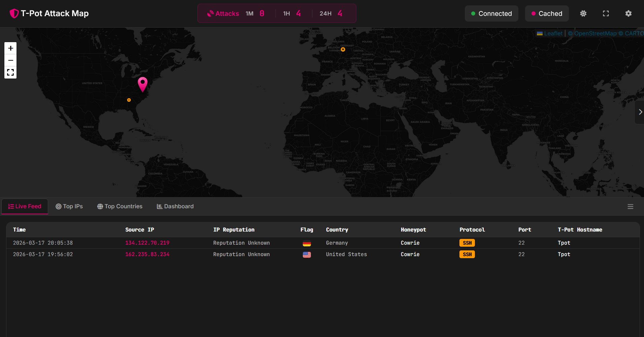Open the hamburger menu in the feed panel
Image resolution: width=644 pixels, height=337 pixels.
point(630,207)
